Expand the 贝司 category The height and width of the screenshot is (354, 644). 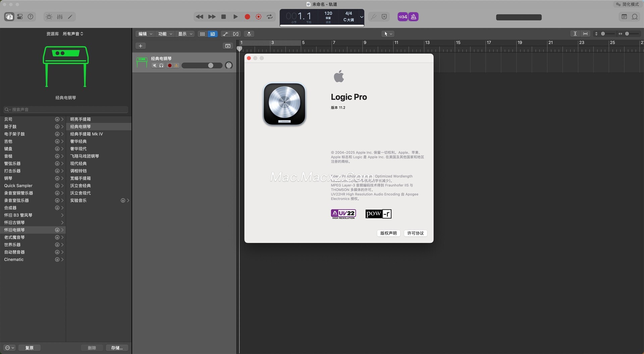click(62, 119)
